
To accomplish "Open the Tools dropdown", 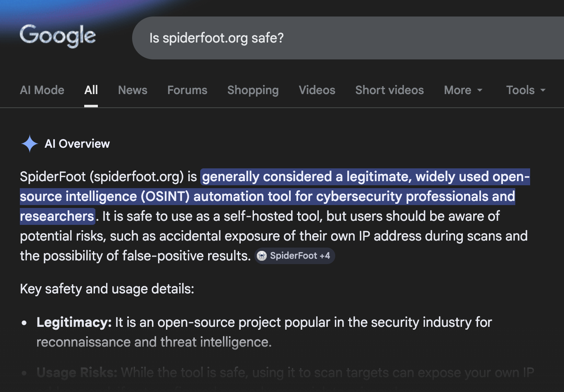I will point(526,90).
